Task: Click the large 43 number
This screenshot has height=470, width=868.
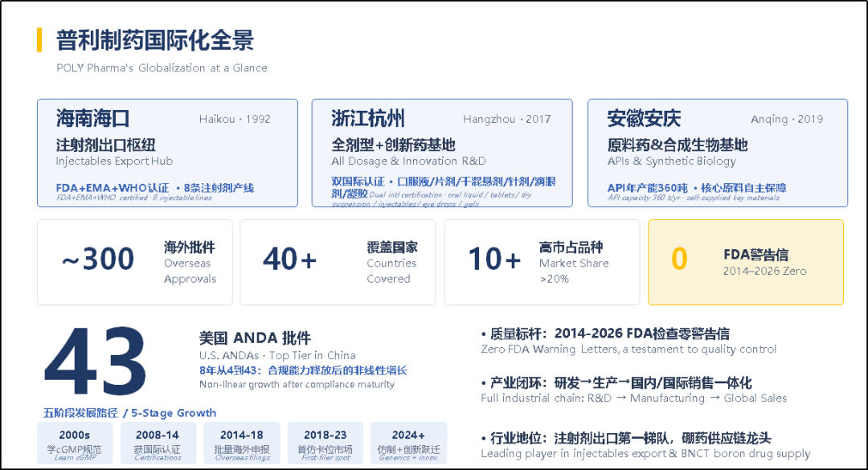Action: pos(95,362)
